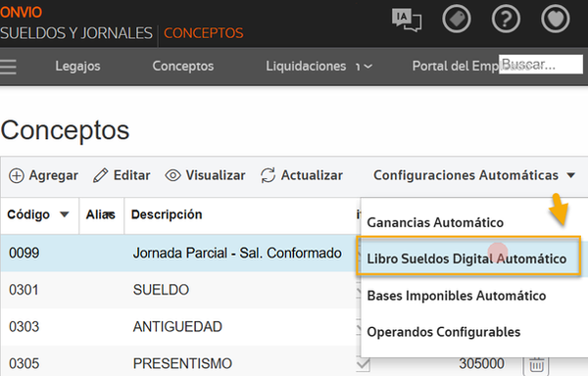Viewport: 588px width, 376px height.
Task: Open the help question mark icon
Action: [506, 19]
